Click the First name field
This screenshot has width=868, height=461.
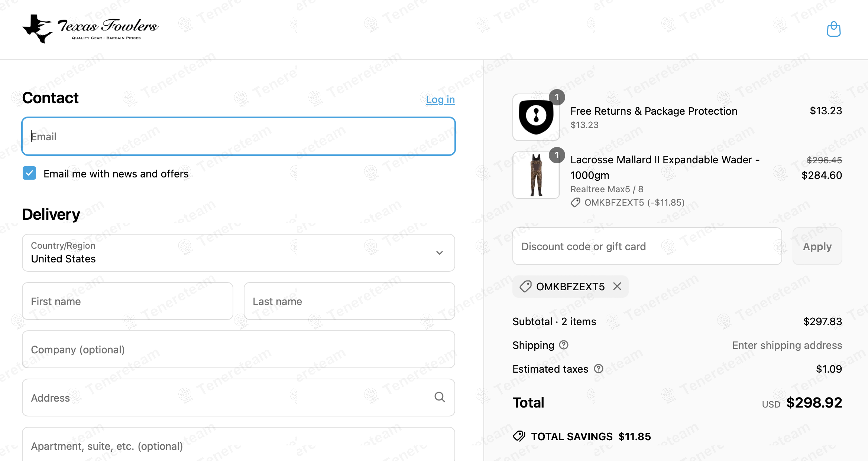pyautogui.click(x=127, y=301)
